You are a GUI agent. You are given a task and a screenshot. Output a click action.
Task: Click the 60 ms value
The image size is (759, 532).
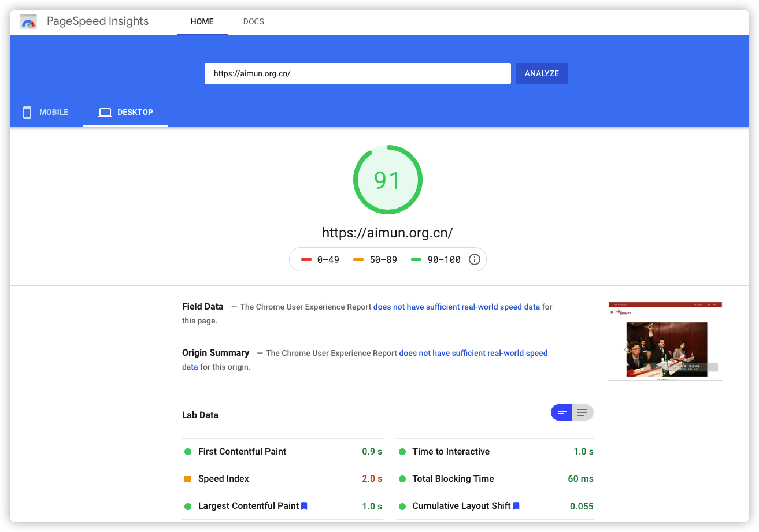pos(581,479)
